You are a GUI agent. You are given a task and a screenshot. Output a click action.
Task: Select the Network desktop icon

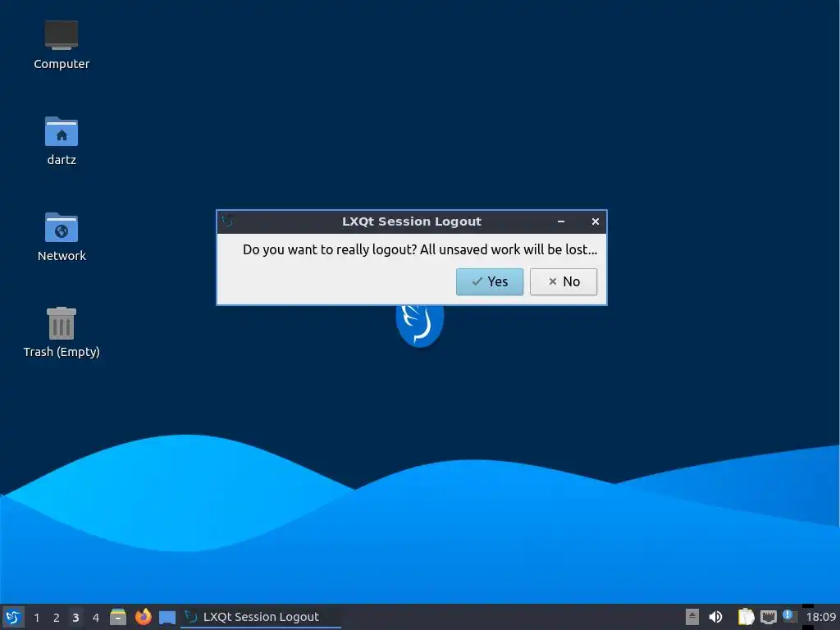point(61,237)
